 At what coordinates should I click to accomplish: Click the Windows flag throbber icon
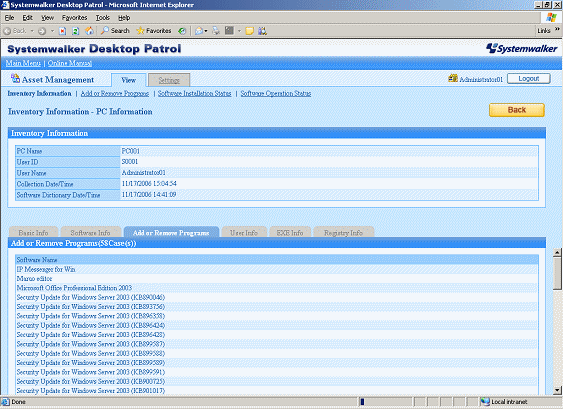551,17
